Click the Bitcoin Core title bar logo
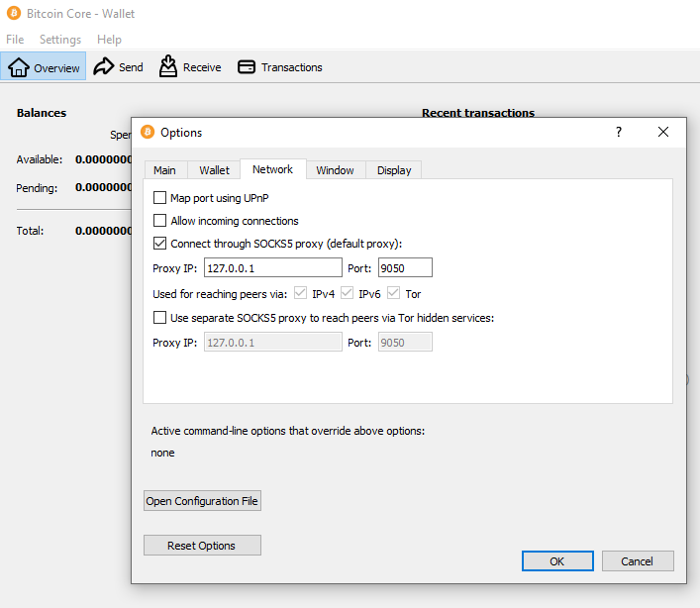 coord(14,14)
